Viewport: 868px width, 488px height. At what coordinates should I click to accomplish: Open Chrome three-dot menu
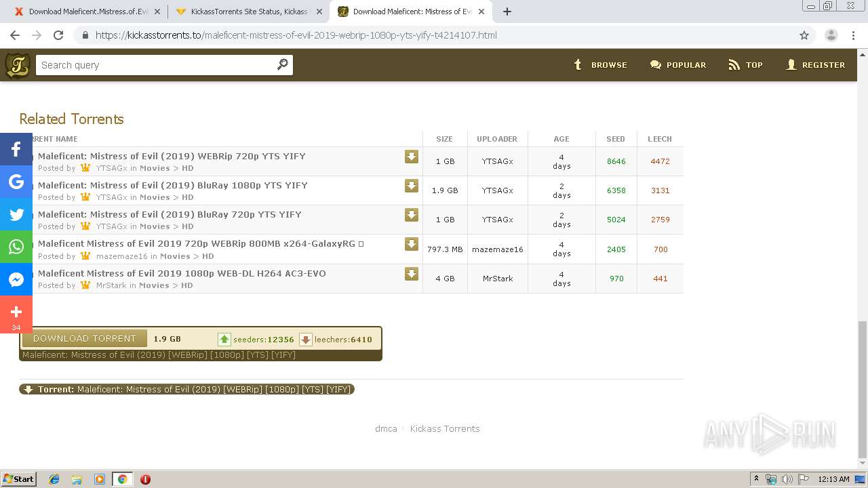tap(854, 35)
